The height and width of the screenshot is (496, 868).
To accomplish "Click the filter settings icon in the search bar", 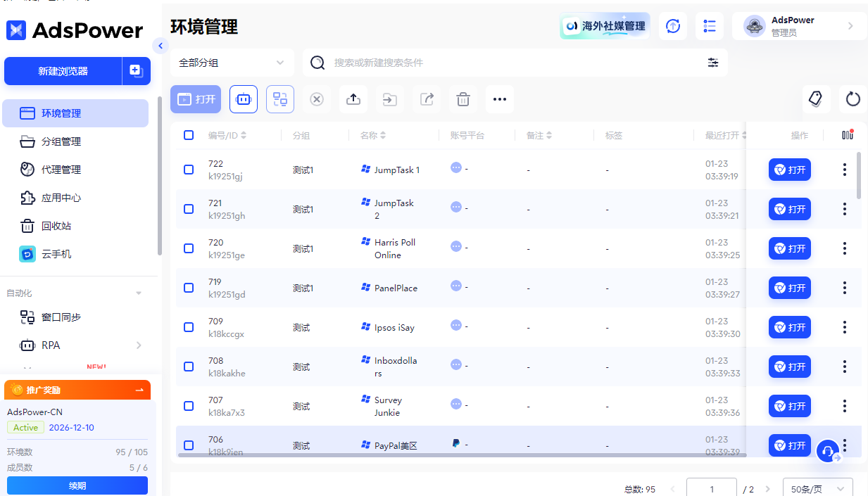I will pos(713,63).
